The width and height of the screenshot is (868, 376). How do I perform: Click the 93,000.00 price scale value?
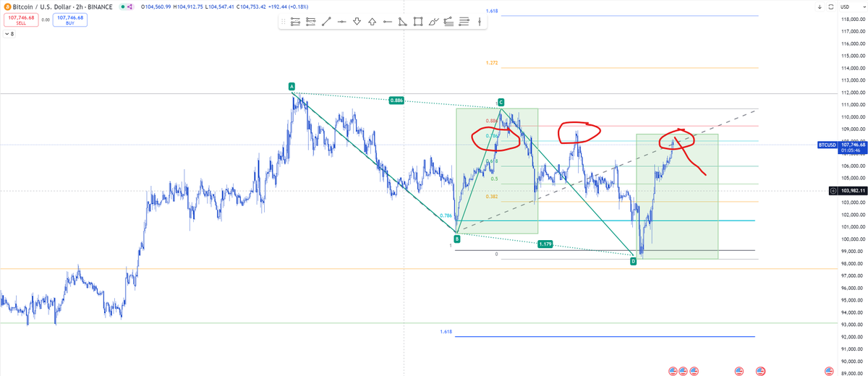(854, 325)
